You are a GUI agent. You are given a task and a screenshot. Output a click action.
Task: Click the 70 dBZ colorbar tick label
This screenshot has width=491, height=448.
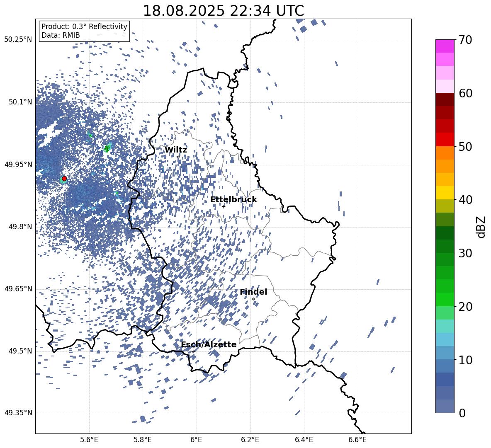point(465,40)
